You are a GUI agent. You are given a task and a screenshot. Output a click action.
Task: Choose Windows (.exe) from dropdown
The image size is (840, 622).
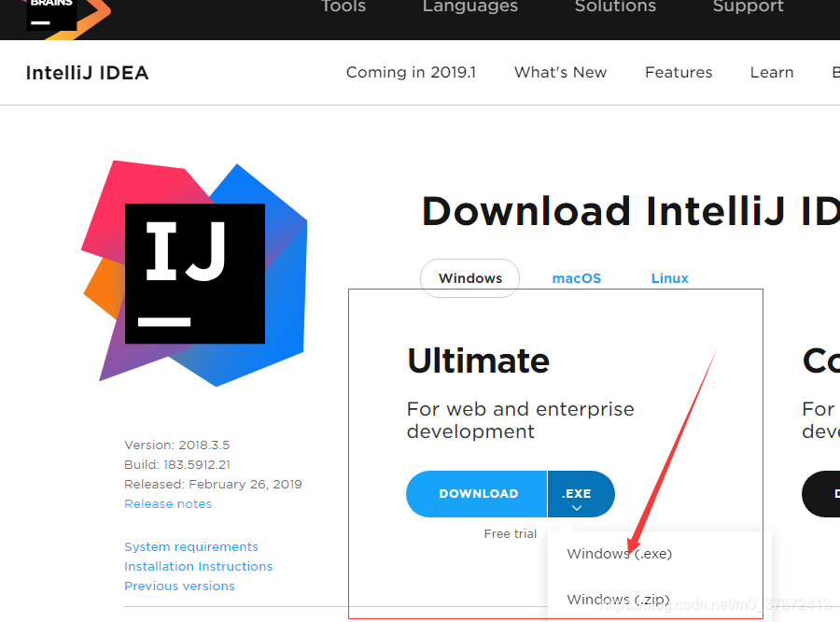tap(620, 554)
